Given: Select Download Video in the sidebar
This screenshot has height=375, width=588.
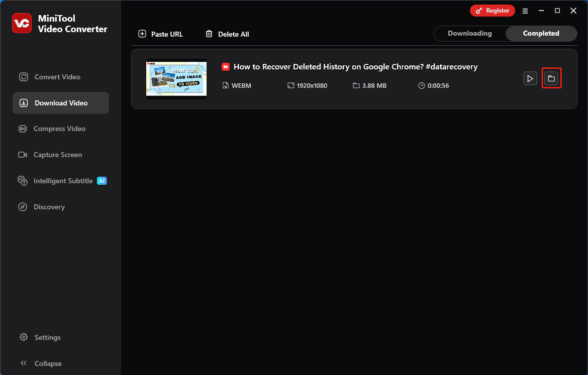Looking at the screenshot, I should (61, 103).
